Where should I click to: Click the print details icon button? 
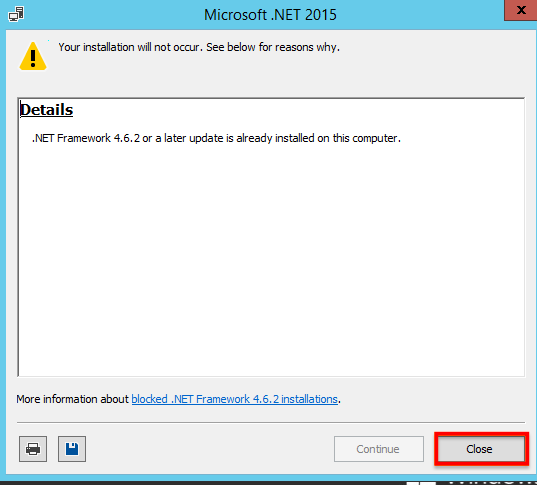pos(33,449)
